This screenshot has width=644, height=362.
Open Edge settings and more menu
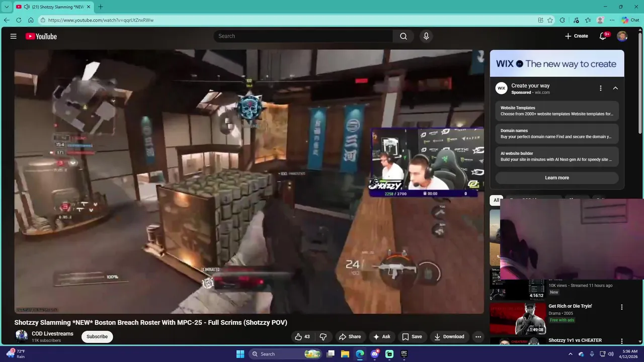point(612,20)
